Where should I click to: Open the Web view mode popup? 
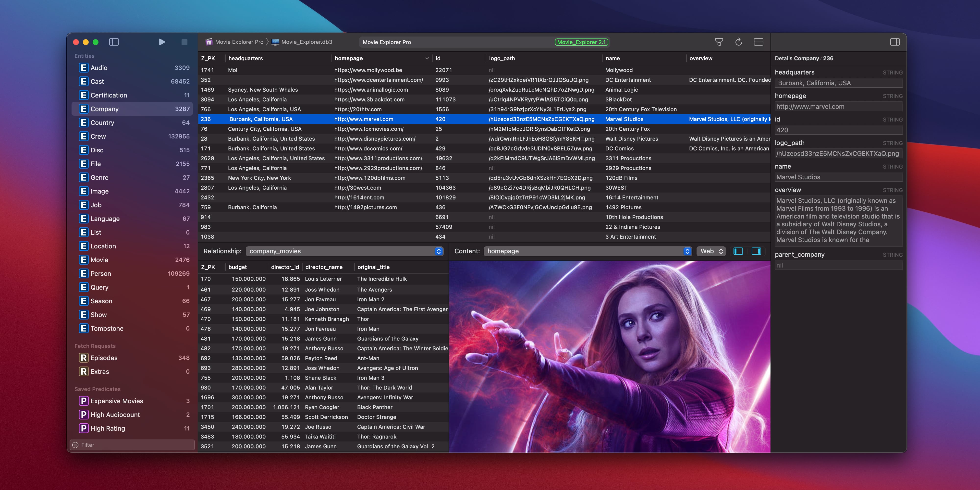[x=711, y=251]
